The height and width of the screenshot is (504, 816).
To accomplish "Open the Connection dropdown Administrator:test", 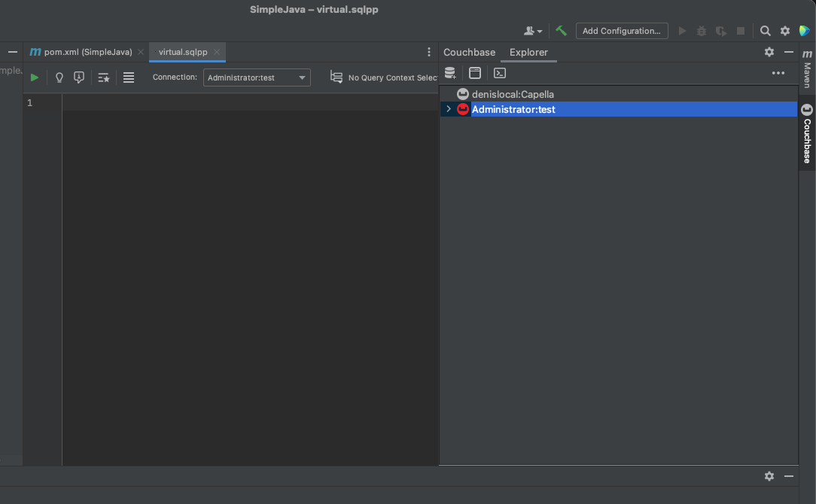I will pyautogui.click(x=257, y=77).
